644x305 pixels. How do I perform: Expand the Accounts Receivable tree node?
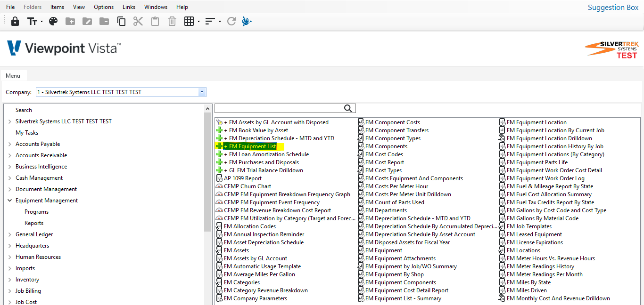pyautogui.click(x=10, y=155)
